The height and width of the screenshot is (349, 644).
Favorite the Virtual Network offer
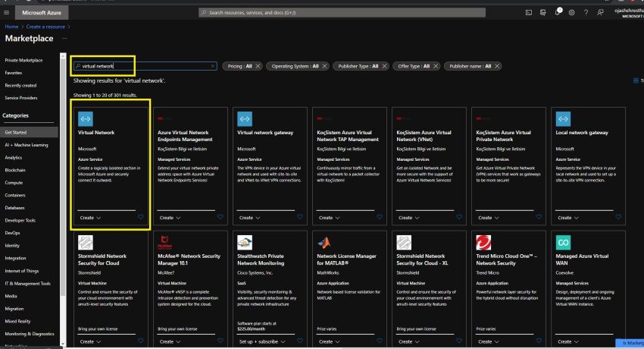[140, 217]
